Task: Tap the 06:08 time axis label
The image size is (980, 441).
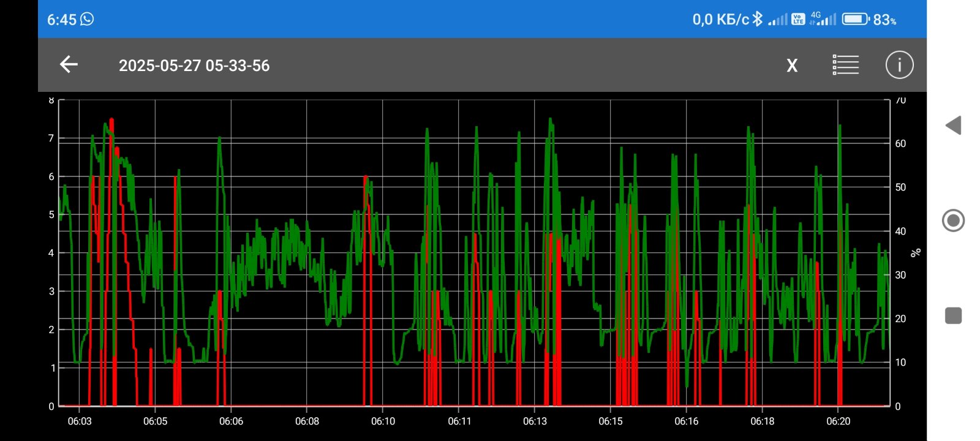Action: (307, 421)
